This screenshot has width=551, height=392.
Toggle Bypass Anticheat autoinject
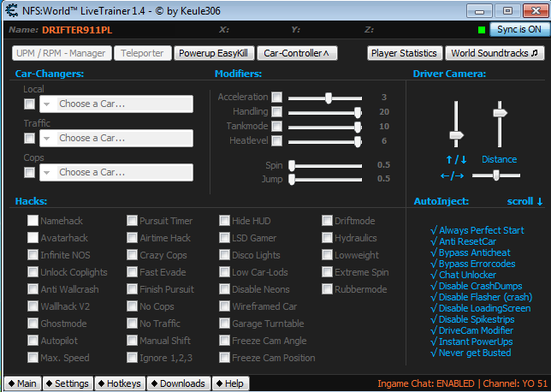[471, 252]
